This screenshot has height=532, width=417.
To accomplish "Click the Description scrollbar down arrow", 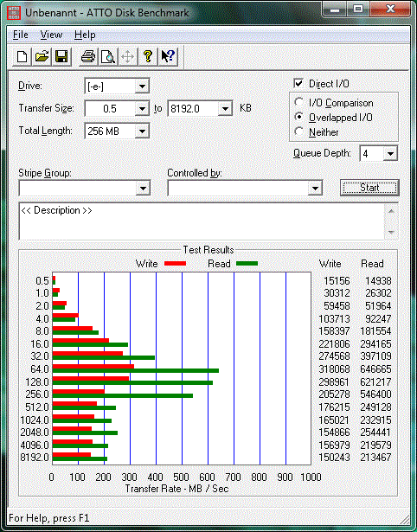I will [x=391, y=233].
